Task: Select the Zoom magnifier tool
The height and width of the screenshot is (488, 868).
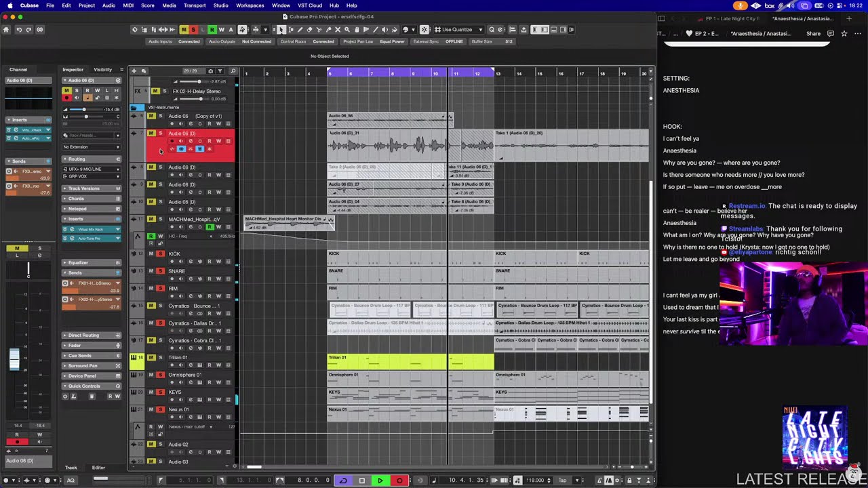Action: (347, 30)
